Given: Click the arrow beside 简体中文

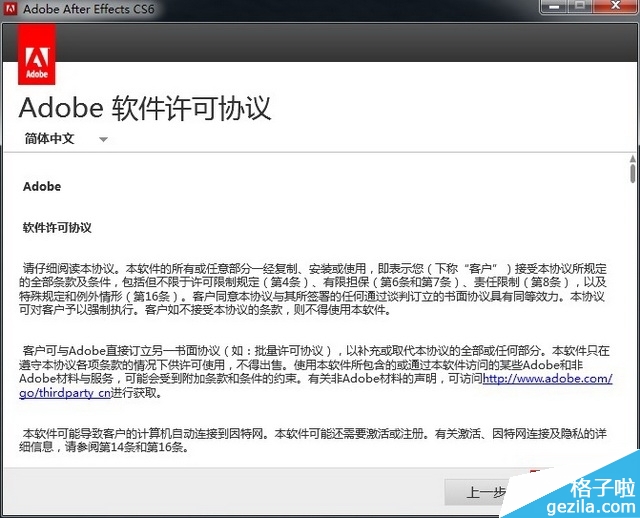Looking at the screenshot, I should pyautogui.click(x=101, y=140).
